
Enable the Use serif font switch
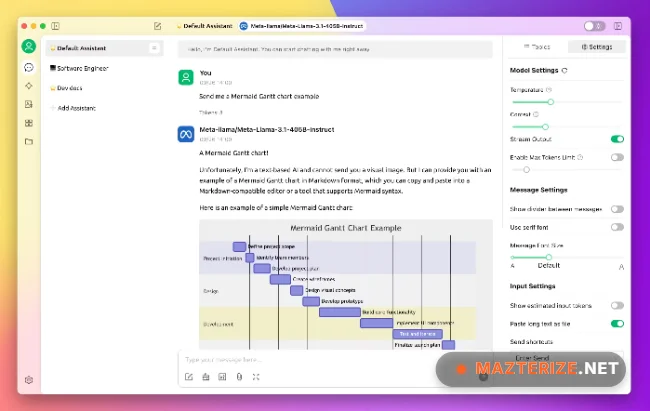click(x=617, y=227)
